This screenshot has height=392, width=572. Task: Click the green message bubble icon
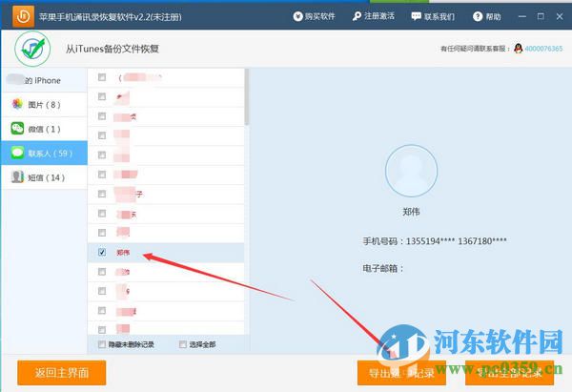point(17,153)
